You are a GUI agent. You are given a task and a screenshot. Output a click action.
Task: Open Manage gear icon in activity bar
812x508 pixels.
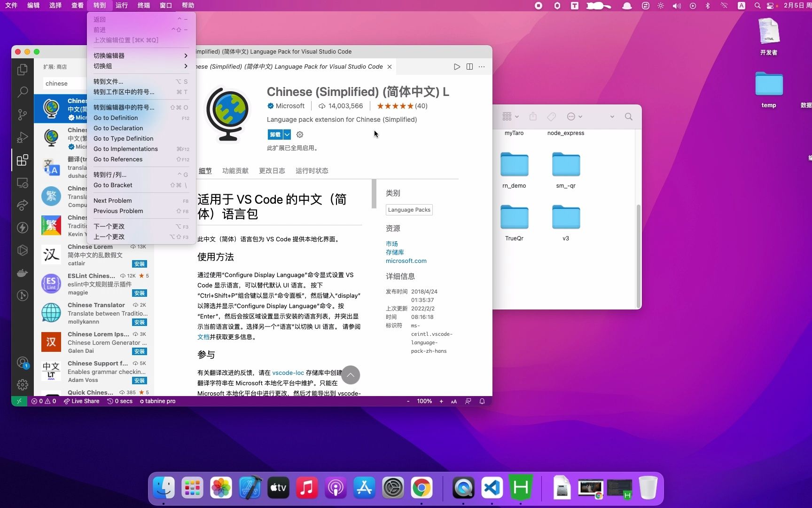(22, 385)
